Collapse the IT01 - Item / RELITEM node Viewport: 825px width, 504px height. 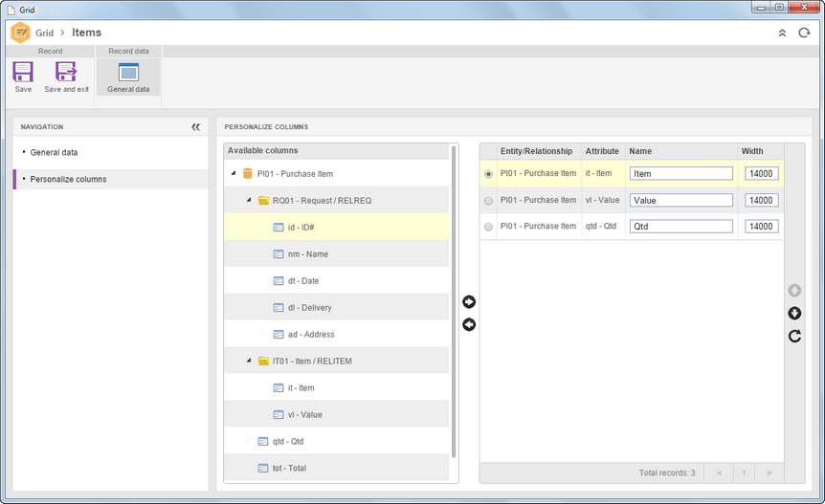click(x=249, y=362)
